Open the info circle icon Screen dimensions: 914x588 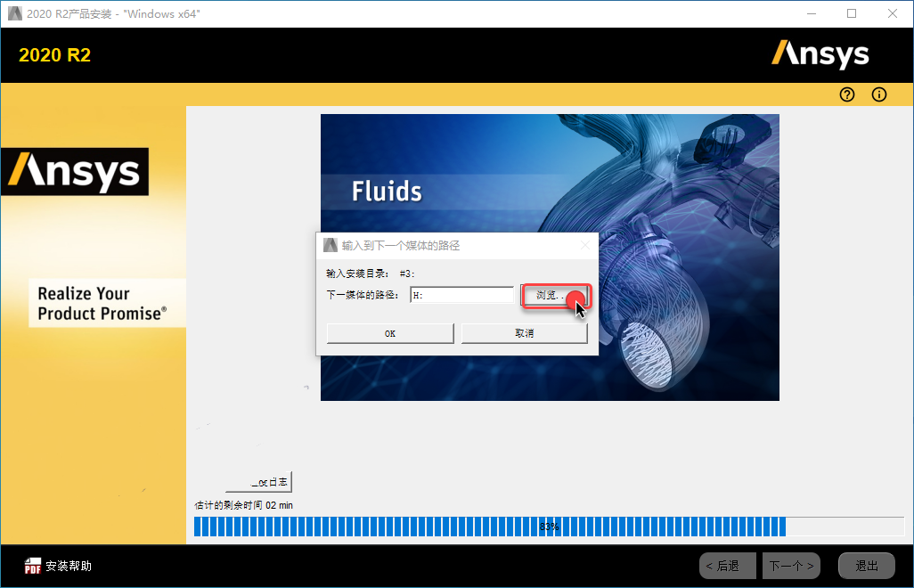click(879, 94)
